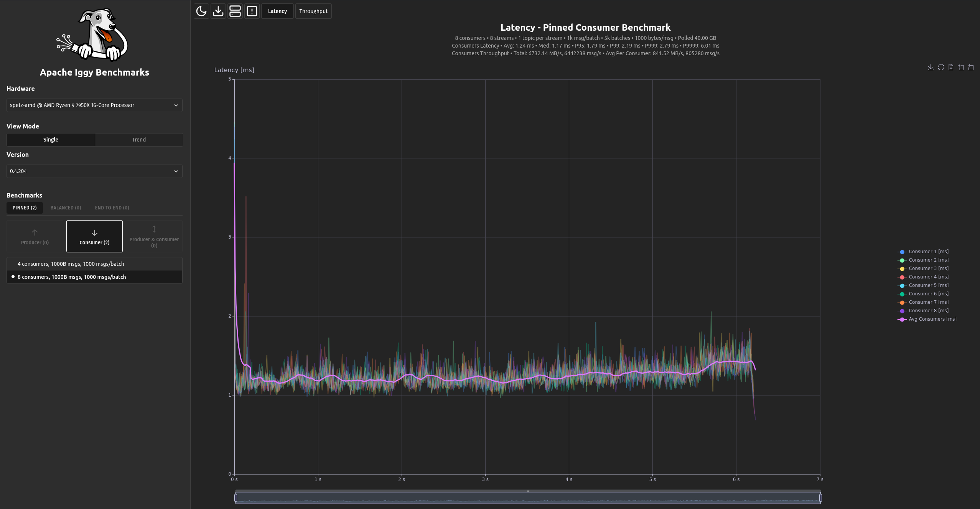Open the server stats icon

pyautogui.click(x=235, y=11)
